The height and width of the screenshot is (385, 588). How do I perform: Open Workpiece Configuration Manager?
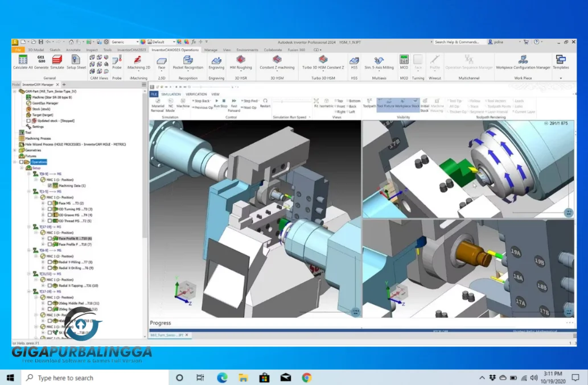pos(523,62)
